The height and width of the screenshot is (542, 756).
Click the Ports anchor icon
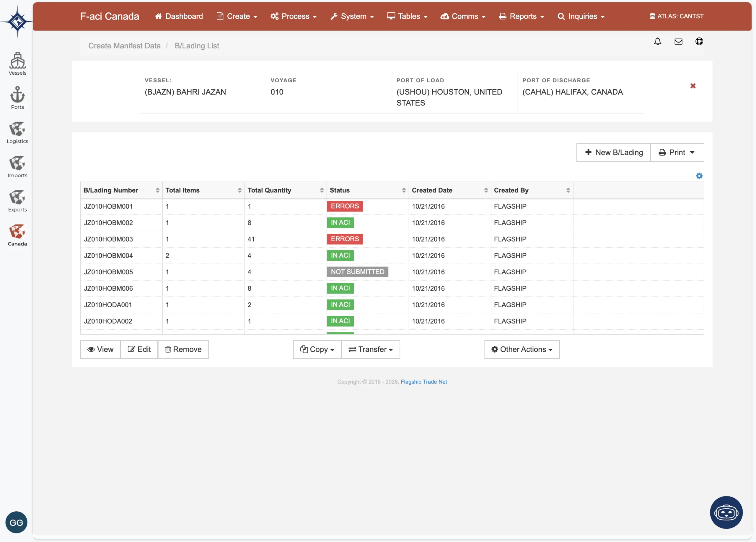point(17,98)
